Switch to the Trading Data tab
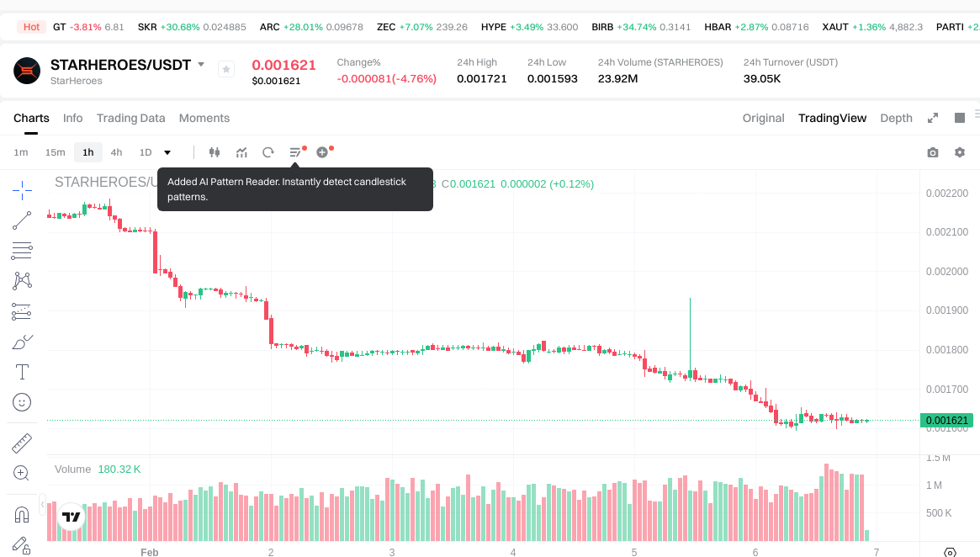 tap(130, 118)
